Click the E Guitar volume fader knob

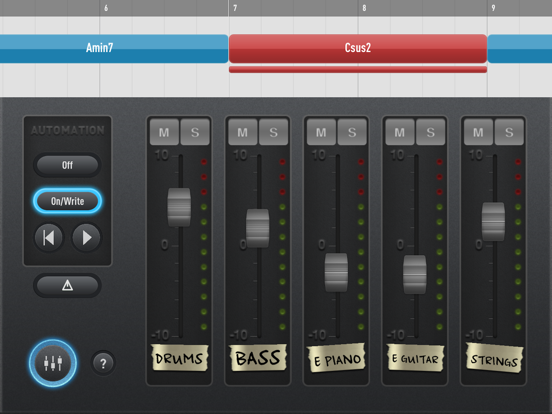point(415,274)
